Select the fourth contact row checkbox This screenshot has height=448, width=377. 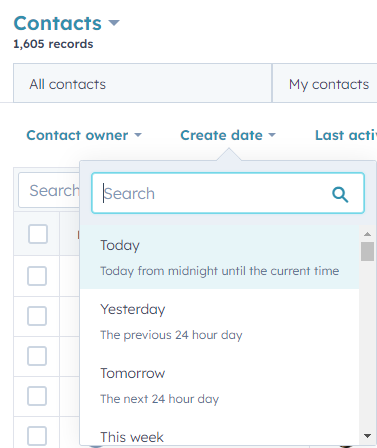click(x=37, y=396)
